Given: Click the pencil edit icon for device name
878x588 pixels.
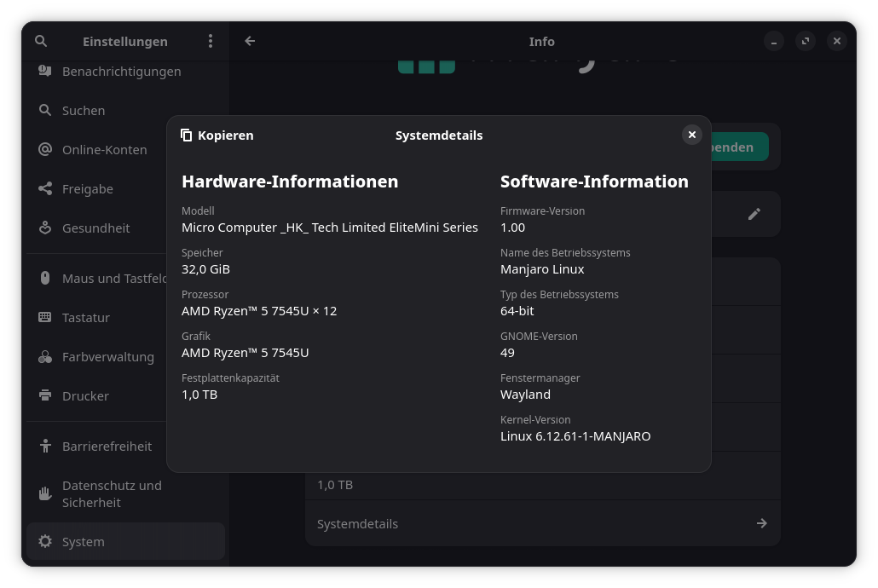Looking at the screenshot, I should point(754,214).
